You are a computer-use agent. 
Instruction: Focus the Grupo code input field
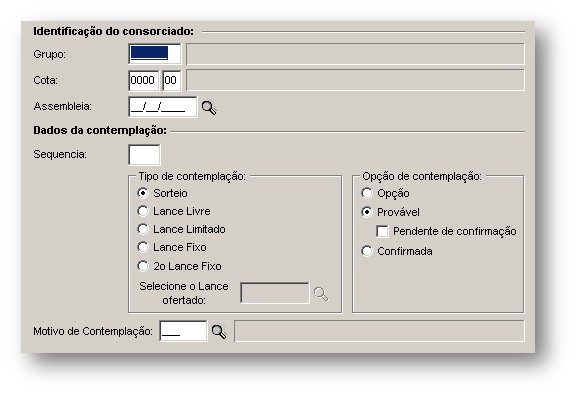(155, 54)
